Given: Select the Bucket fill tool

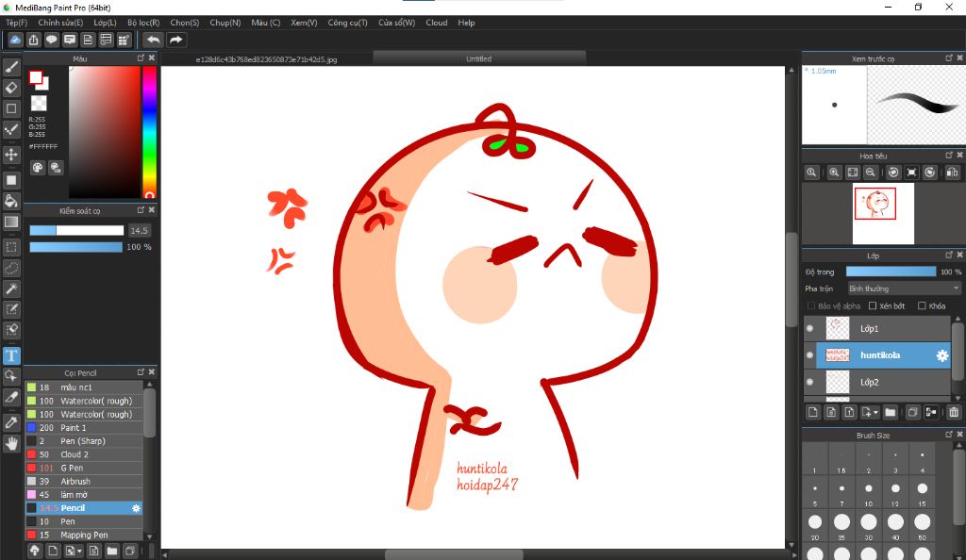Looking at the screenshot, I should click(11, 201).
